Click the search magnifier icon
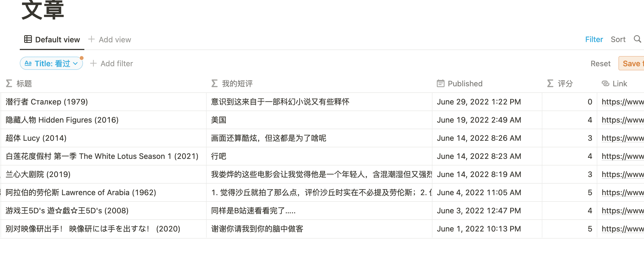 click(637, 39)
